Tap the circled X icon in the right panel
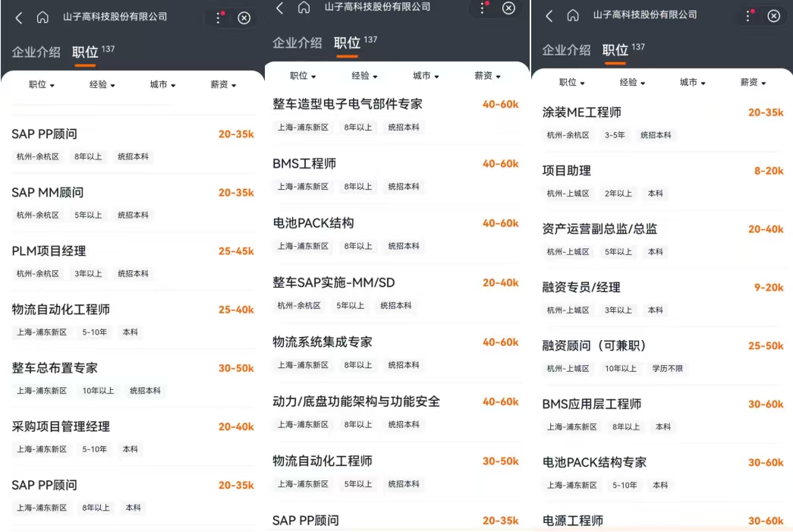Screen dimensions: 793x532 coord(774,16)
